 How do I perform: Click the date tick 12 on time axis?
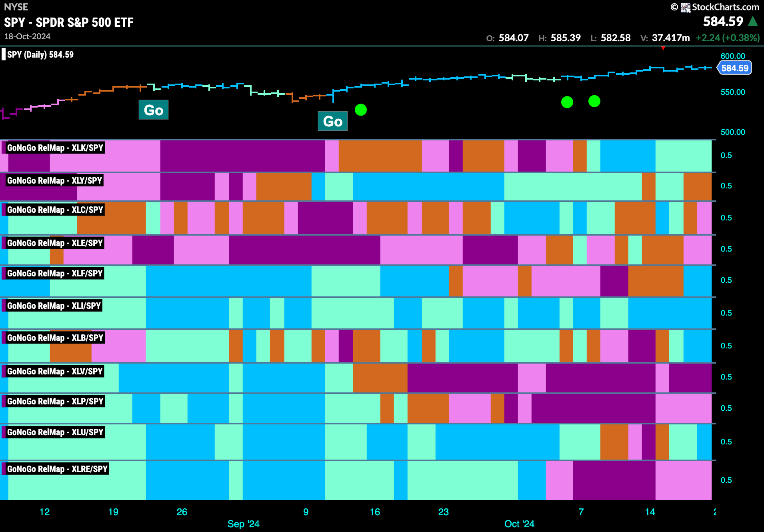coord(44,512)
